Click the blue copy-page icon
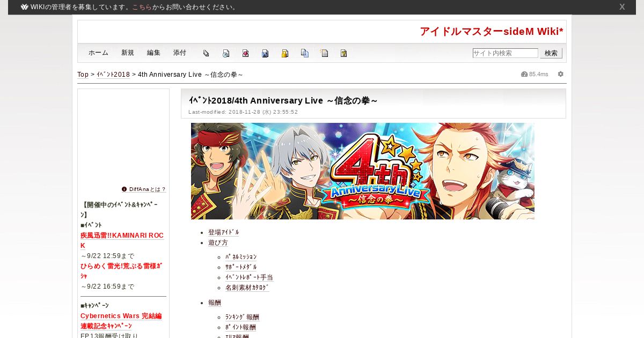 point(305,53)
